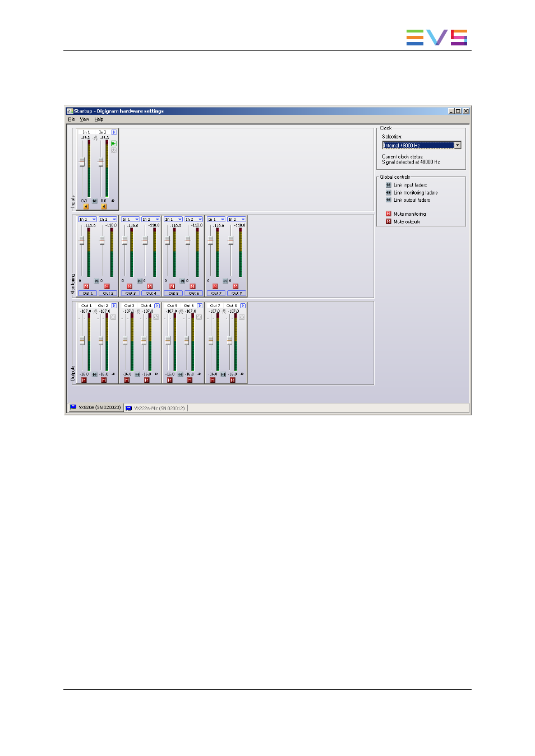535x756 pixels.
Task: Click grey power icon in Out 3/Out 4 strip
Action: (x=156, y=317)
